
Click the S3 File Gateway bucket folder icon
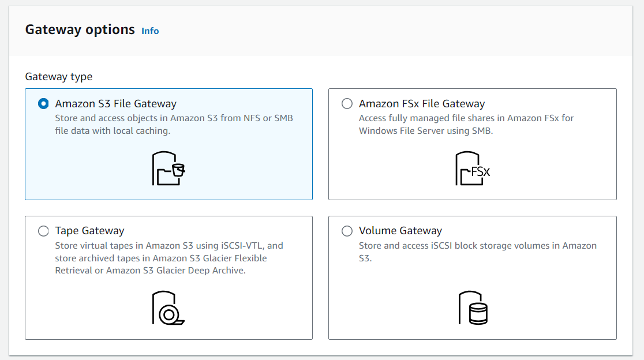(169, 168)
